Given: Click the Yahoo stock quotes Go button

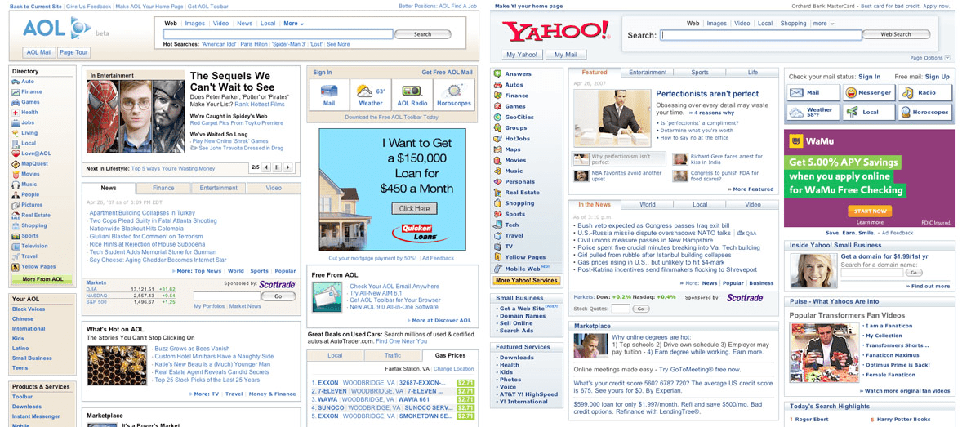Looking at the screenshot, I should 641,309.
